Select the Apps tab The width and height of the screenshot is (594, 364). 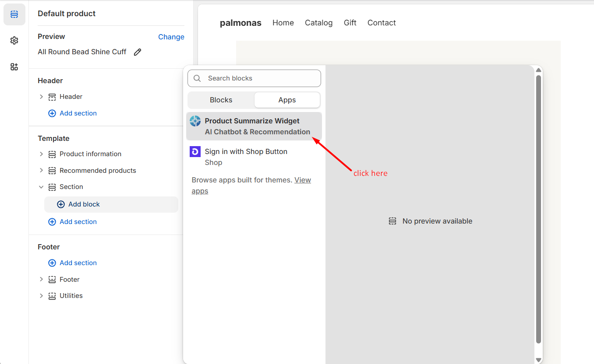click(287, 100)
